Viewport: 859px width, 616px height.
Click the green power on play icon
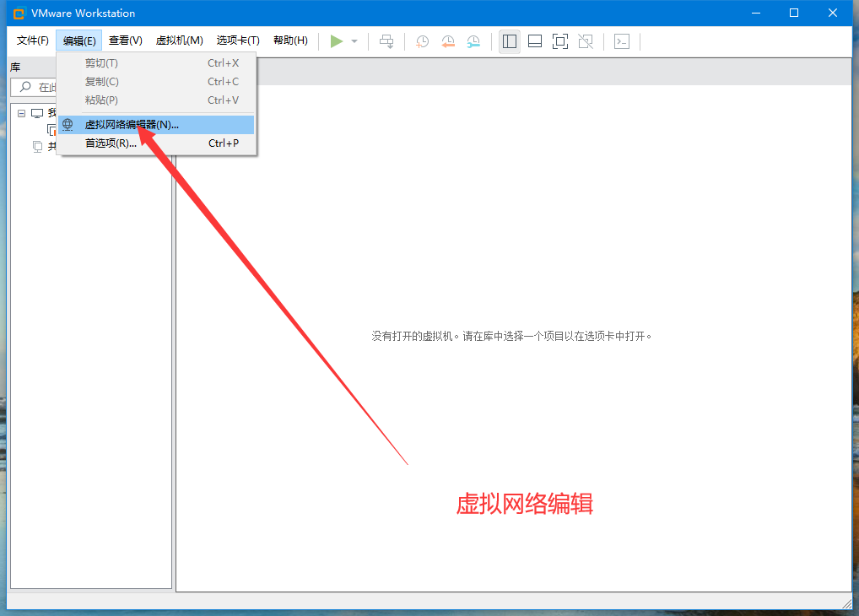point(337,41)
